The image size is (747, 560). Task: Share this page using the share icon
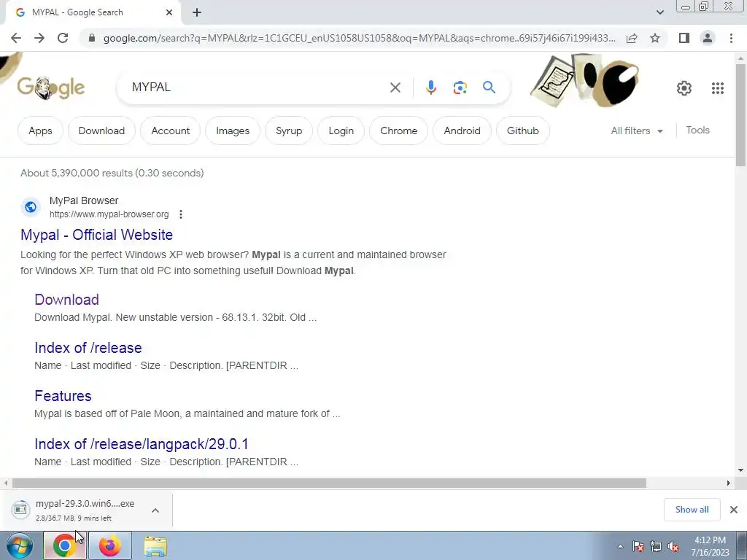click(x=632, y=38)
